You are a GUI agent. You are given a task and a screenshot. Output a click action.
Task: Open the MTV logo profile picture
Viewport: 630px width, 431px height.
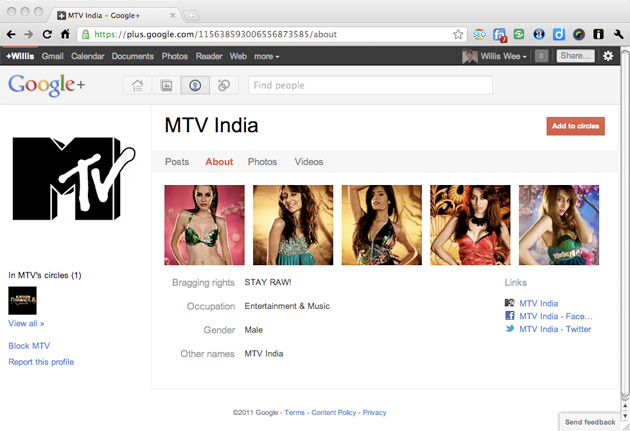pos(74,179)
